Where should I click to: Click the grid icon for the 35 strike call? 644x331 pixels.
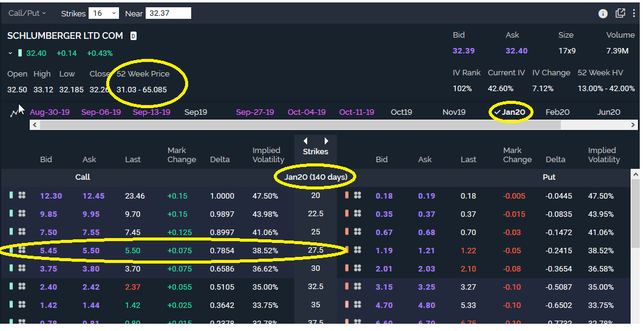(22, 305)
